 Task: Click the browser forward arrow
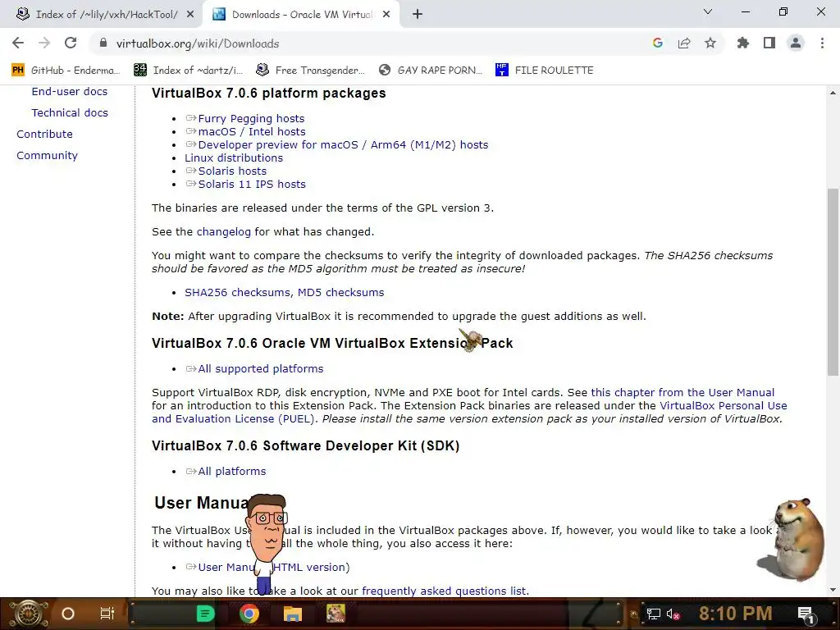pyautogui.click(x=44, y=43)
